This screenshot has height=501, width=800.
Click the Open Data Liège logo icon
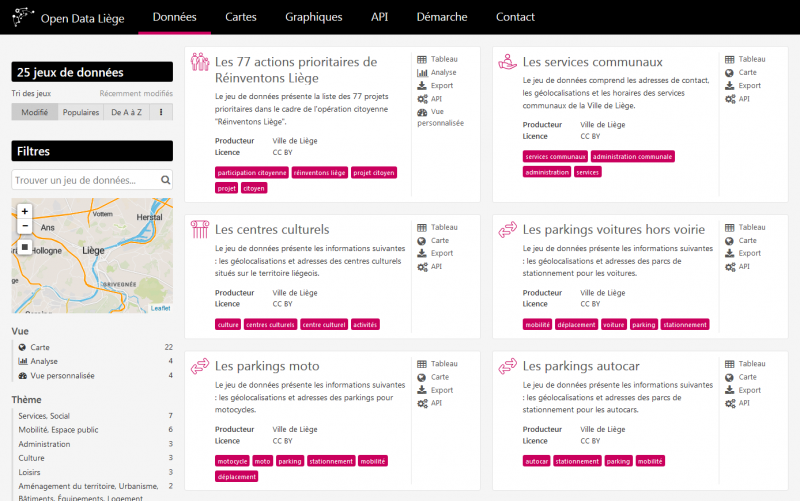[23, 17]
